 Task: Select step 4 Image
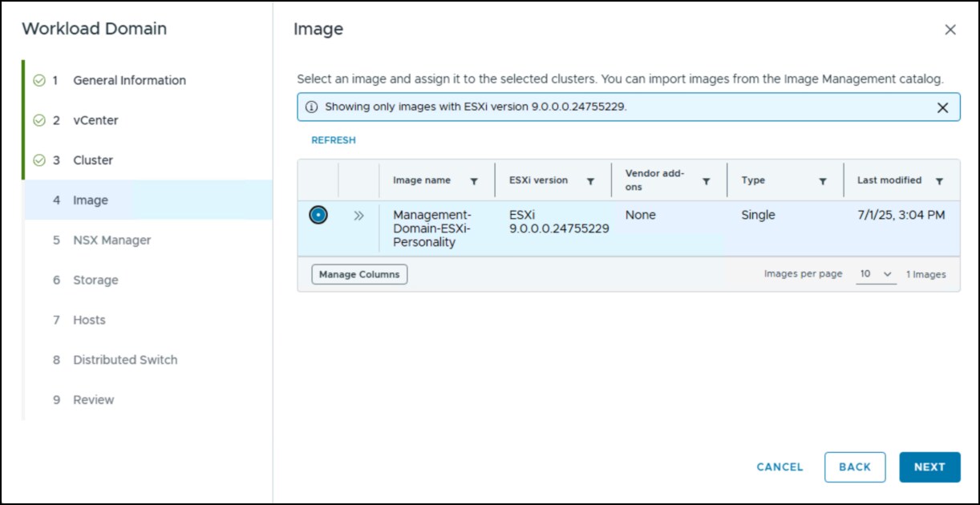point(148,200)
